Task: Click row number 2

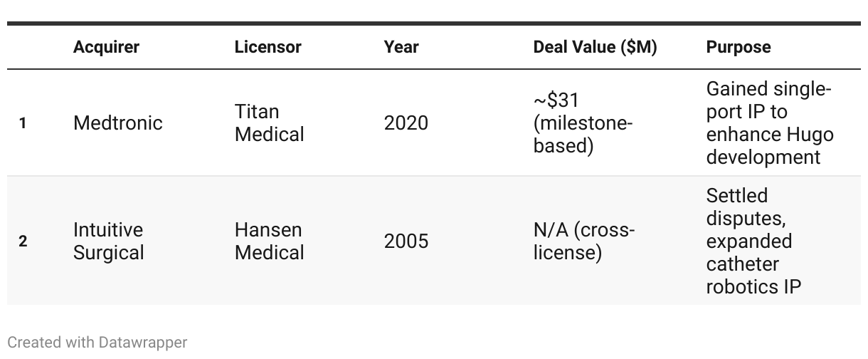Action: (23, 241)
